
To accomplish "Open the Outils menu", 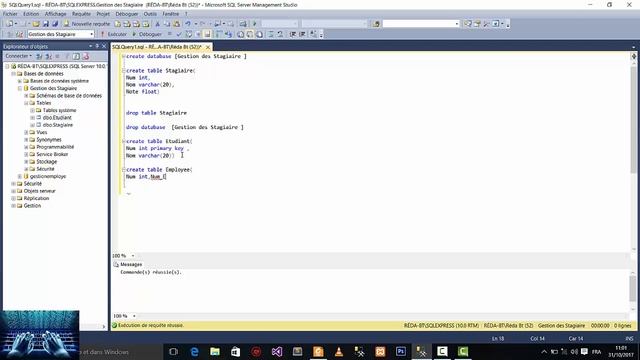I will point(150,14).
